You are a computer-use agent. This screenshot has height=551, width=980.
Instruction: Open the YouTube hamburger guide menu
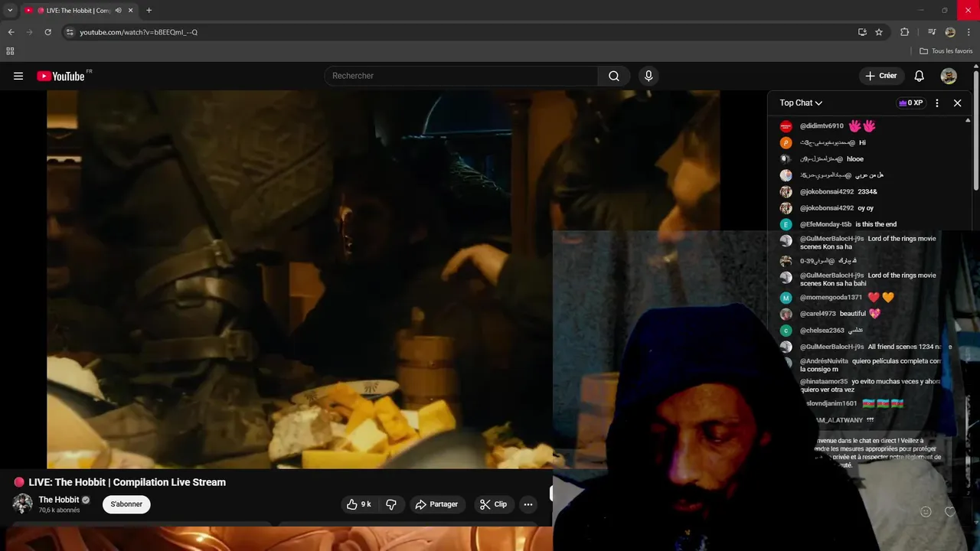tap(18, 76)
